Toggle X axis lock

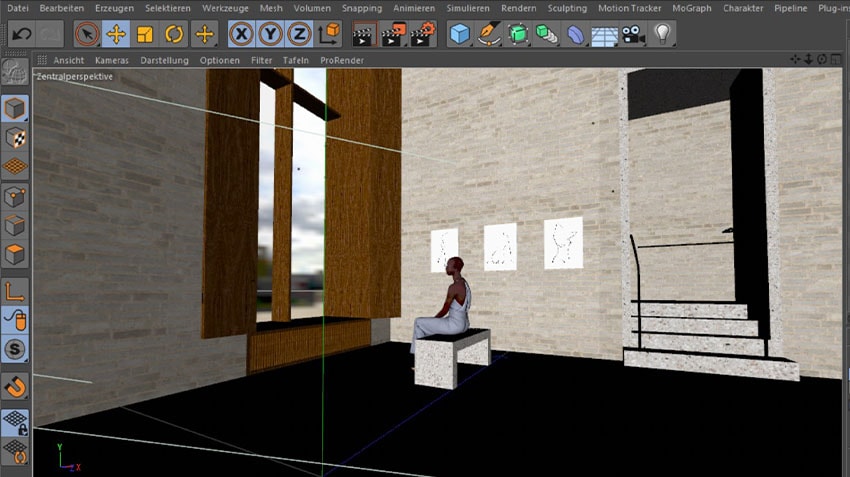point(241,34)
